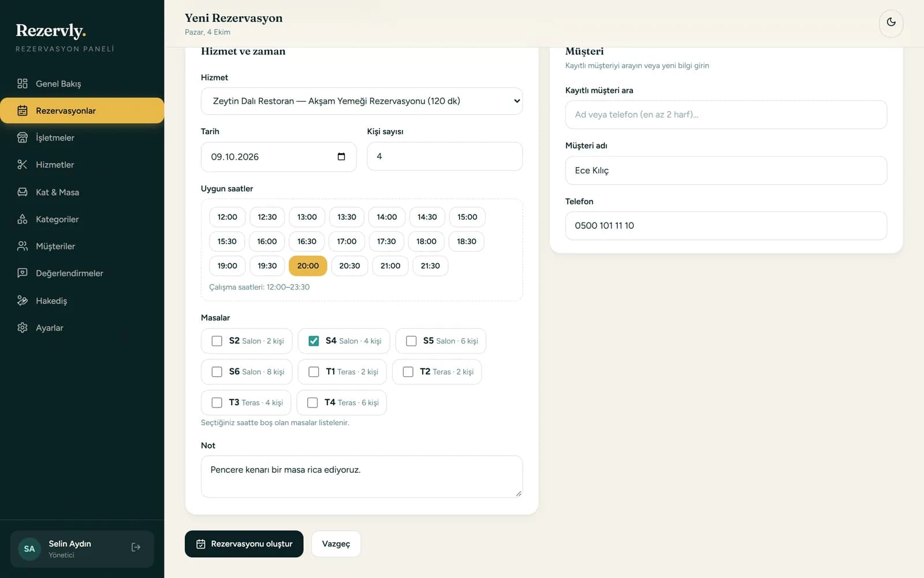Select the 12:00 time slot
This screenshot has width=924, height=578.
pyautogui.click(x=227, y=217)
